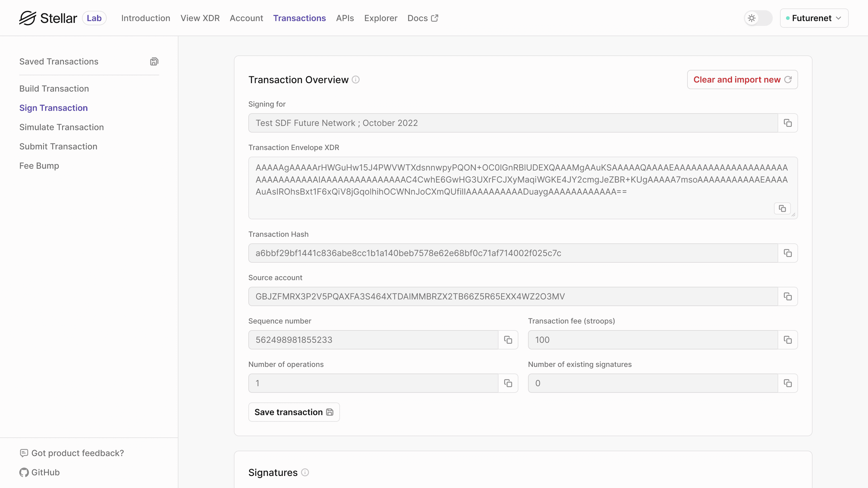Open the APIs tab
868x488 pixels.
pyautogui.click(x=345, y=18)
